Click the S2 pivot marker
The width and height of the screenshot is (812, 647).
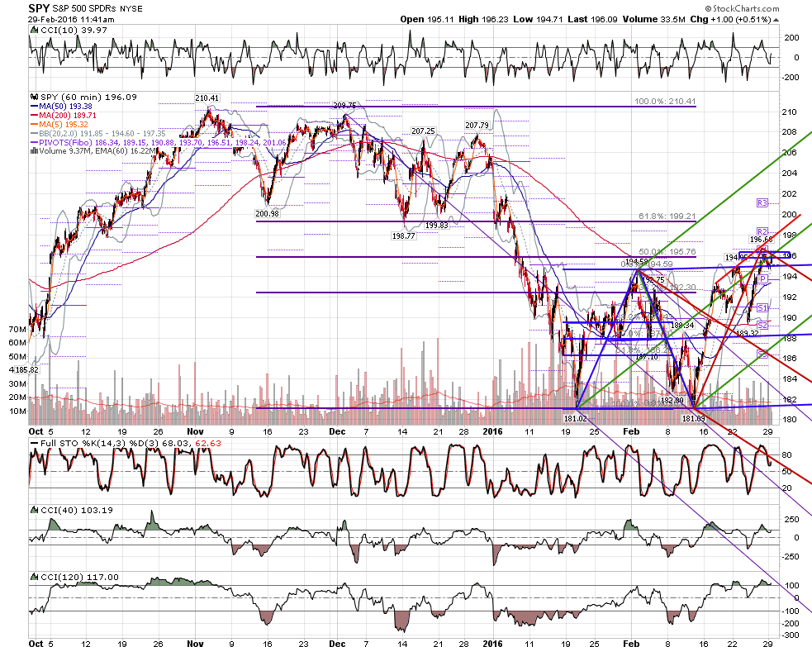click(762, 325)
